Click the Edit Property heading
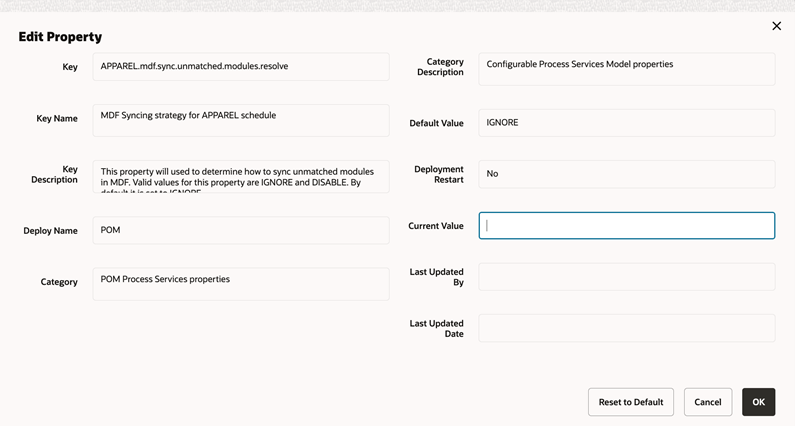Viewport: 795px width, 426px height. (x=60, y=37)
